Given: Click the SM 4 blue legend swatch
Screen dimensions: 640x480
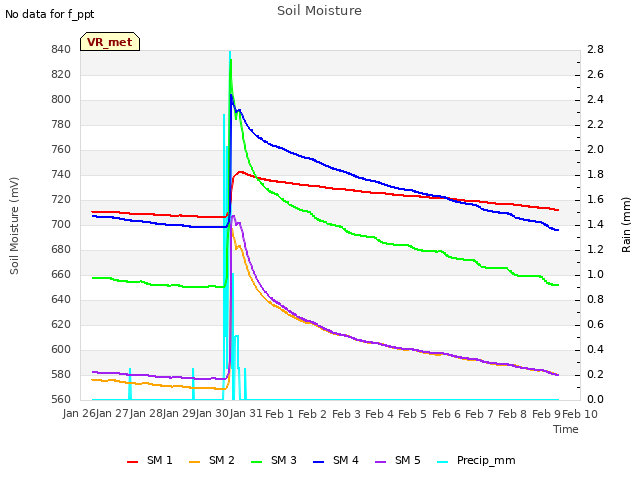Looking at the screenshot, I should click(319, 462).
